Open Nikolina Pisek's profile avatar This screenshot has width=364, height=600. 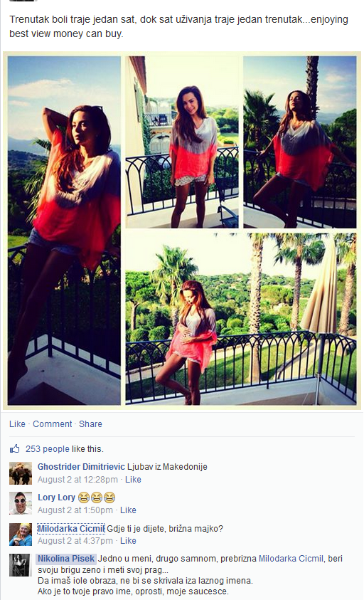(x=21, y=565)
